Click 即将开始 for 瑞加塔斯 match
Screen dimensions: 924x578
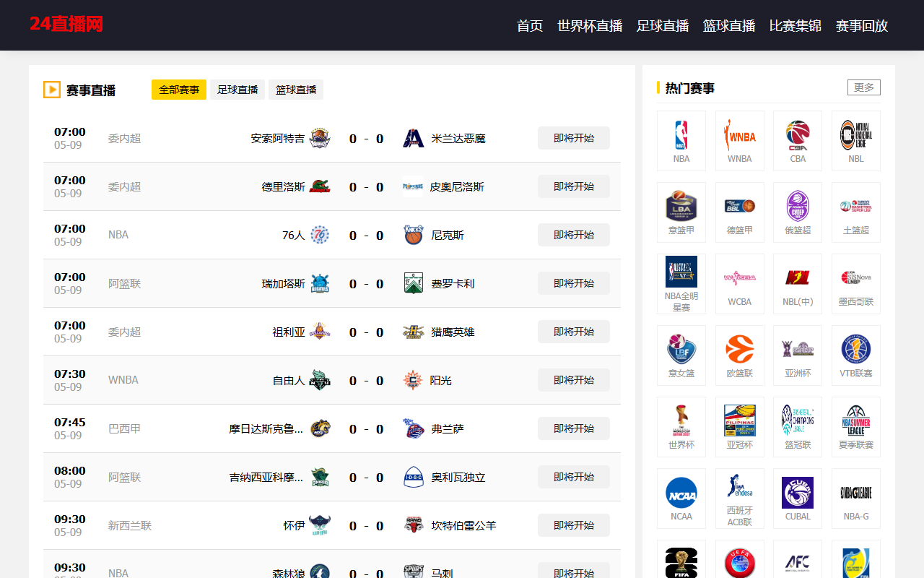tap(574, 283)
